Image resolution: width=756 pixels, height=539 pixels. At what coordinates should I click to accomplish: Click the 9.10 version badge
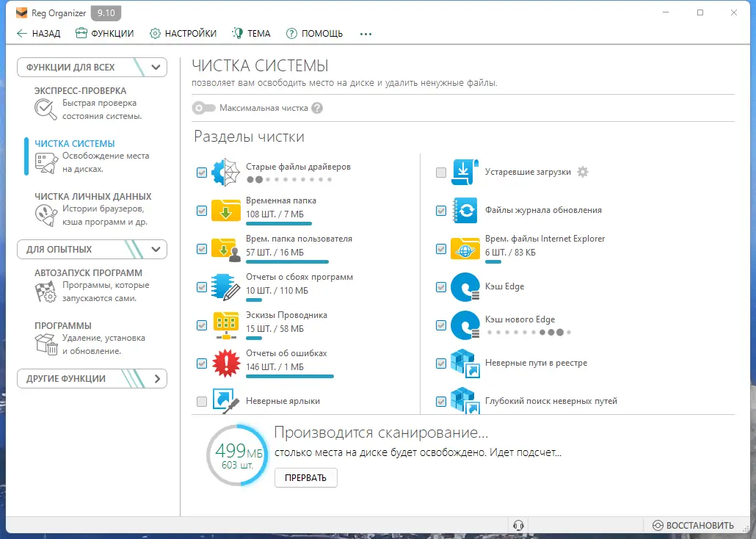coord(106,13)
